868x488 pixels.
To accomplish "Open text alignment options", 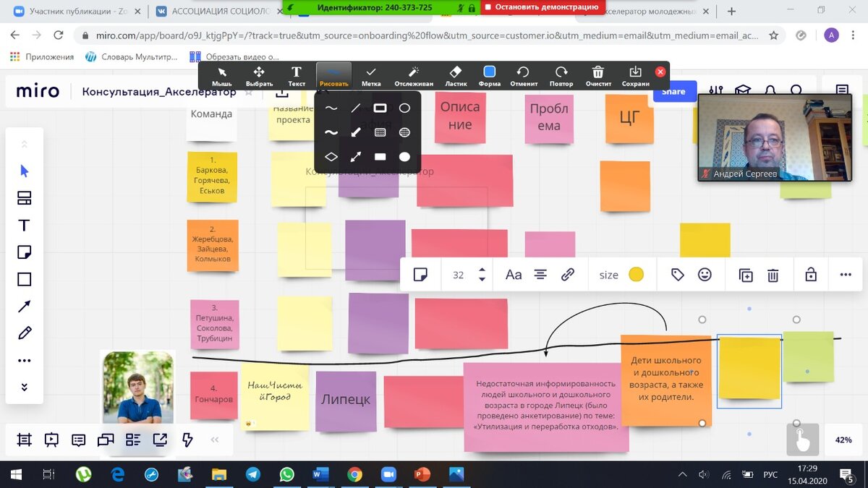I will (540, 275).
